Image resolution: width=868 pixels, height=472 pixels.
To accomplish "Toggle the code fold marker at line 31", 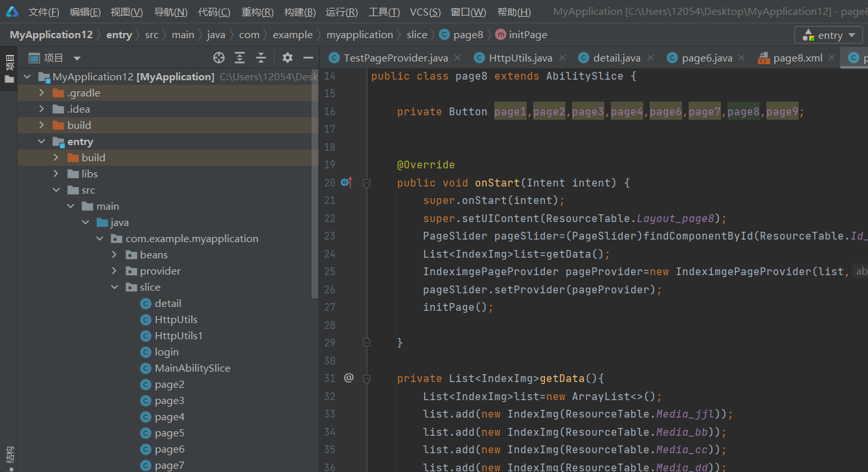I will 367,378.
